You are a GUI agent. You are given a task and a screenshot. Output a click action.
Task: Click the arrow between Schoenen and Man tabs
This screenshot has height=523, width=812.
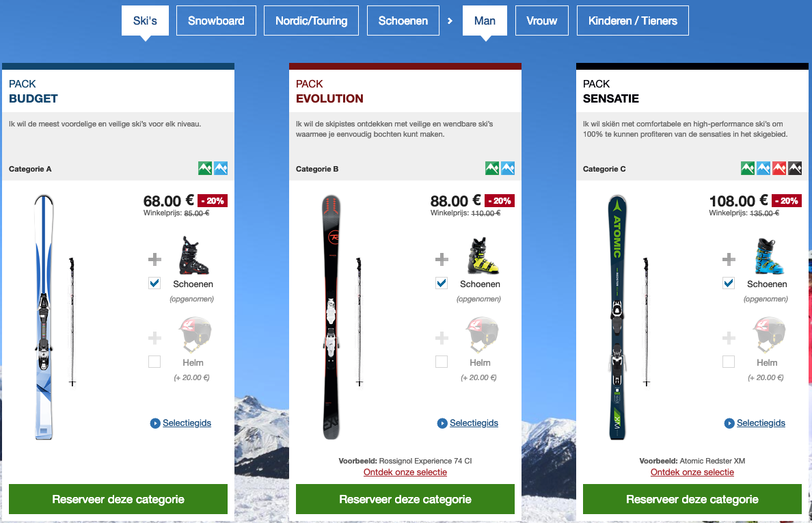coord(450,21)
